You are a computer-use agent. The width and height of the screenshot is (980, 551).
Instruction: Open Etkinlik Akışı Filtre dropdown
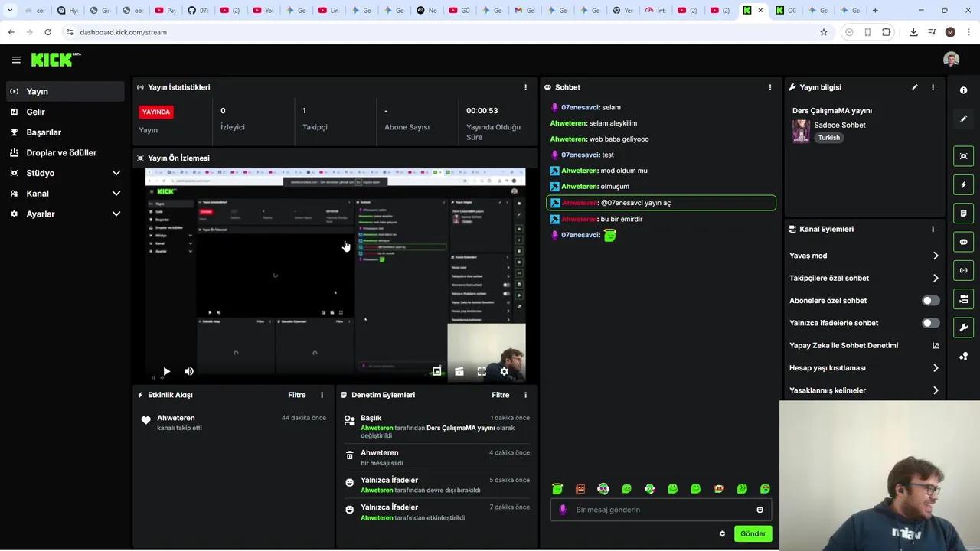coord(296,395)
